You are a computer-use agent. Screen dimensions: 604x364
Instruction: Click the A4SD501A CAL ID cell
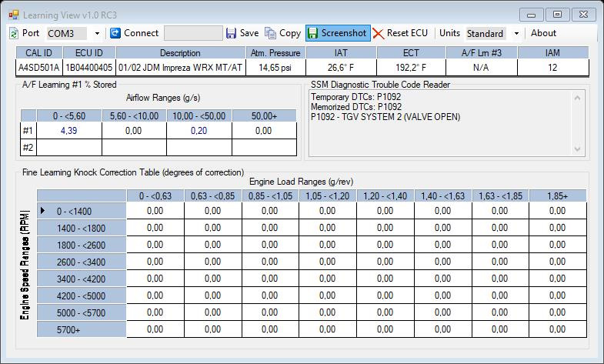point(39,68)
